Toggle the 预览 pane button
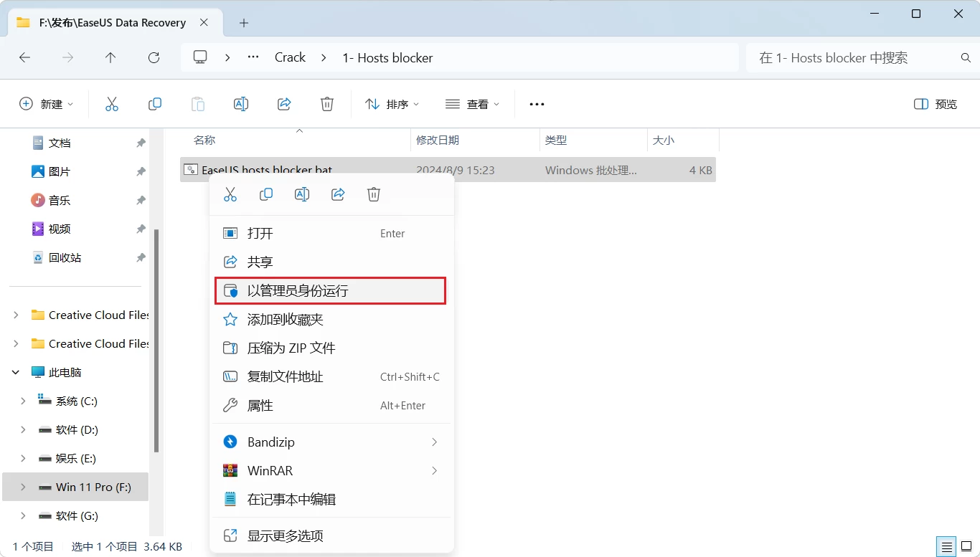 click(936, 104)
